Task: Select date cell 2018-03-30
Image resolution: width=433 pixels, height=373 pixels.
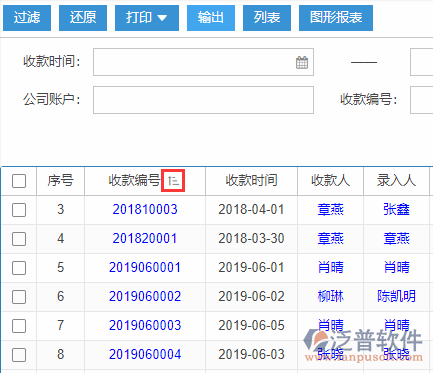Action: pyautogui.click(x=251, y=239)
